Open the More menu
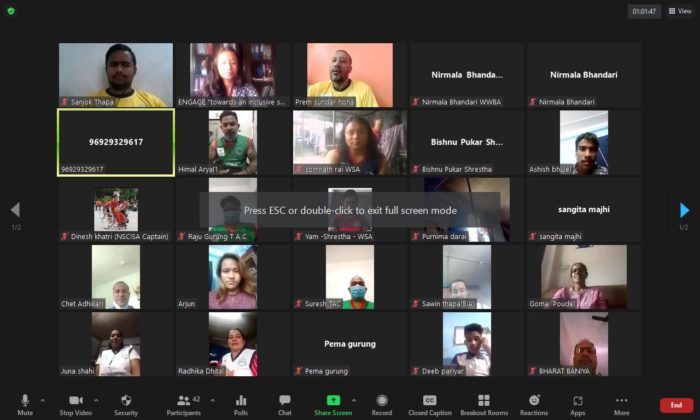The height and width of the screenshot is (420, 700). [x=622, y=403]
